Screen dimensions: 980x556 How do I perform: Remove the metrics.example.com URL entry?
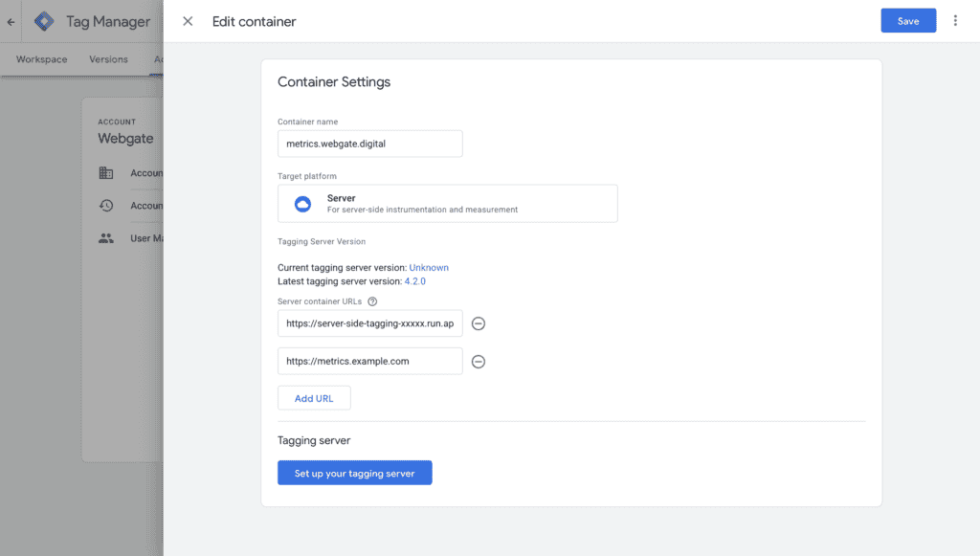[479, 362]
